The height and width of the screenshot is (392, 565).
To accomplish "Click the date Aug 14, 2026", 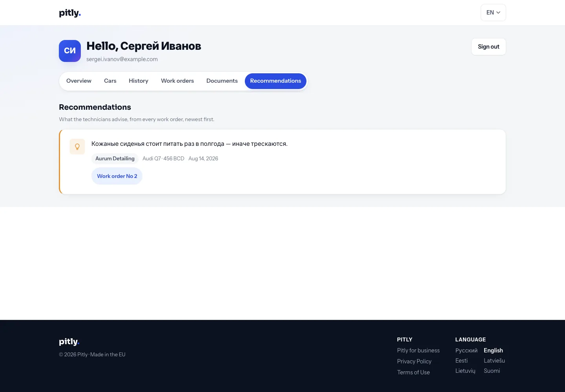I will (203, 158).
